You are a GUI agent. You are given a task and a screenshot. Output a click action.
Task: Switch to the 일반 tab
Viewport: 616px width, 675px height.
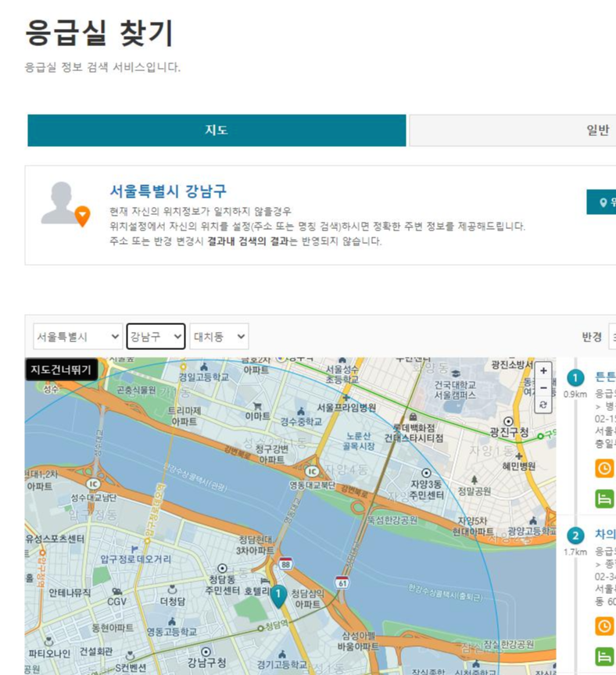(x=512, y=130)
